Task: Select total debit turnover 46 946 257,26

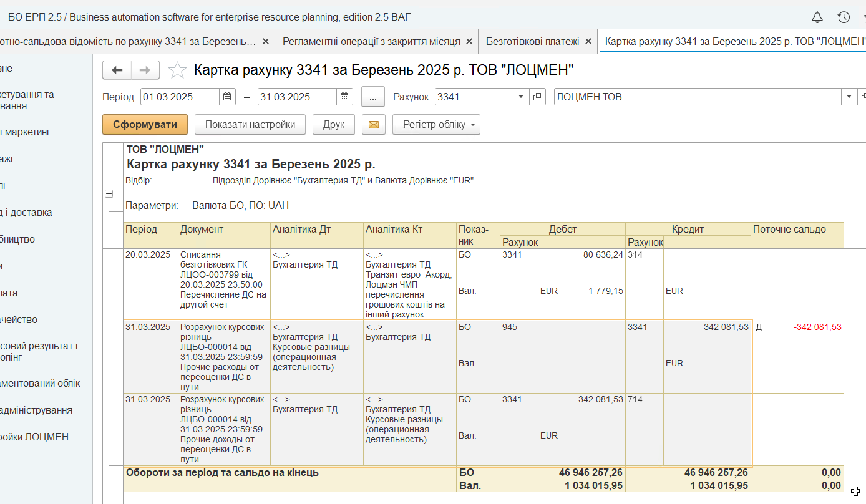Action: [x=590, y=473]
